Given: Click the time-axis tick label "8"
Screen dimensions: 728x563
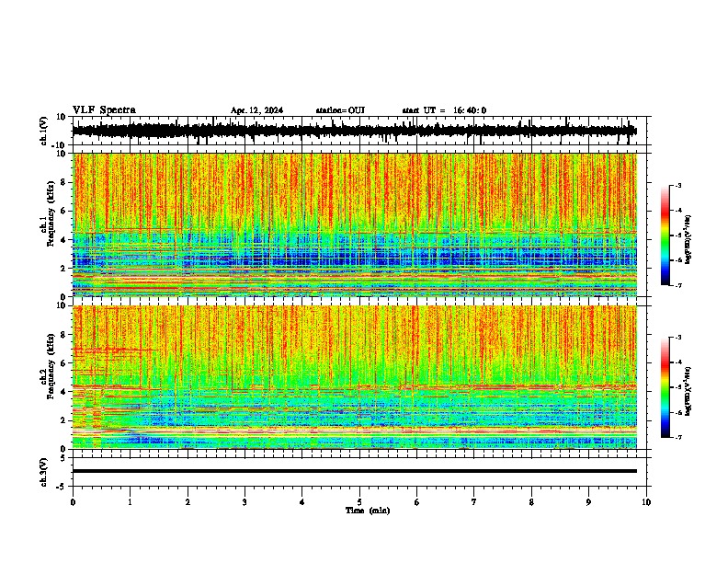Looking at the screenshot, I should [531, 502].
